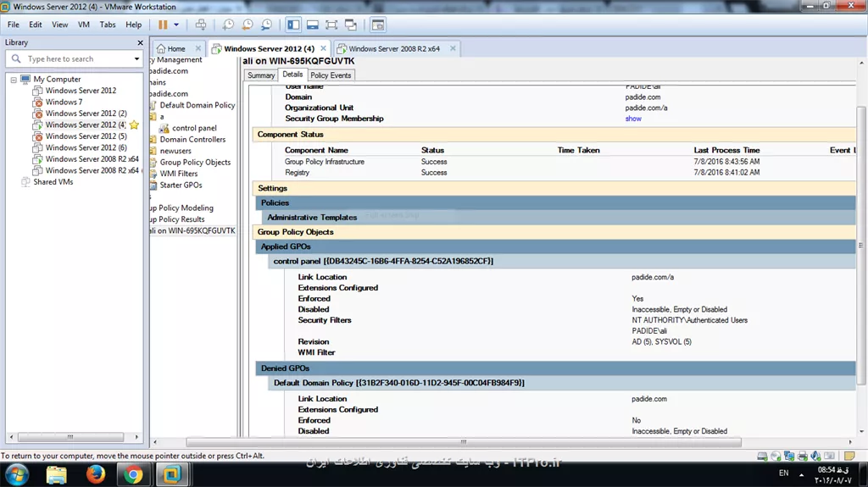Select WMI Filters in GPMC tree
Image resolution: width=868 pixels, height=487 pixels.
178,174
